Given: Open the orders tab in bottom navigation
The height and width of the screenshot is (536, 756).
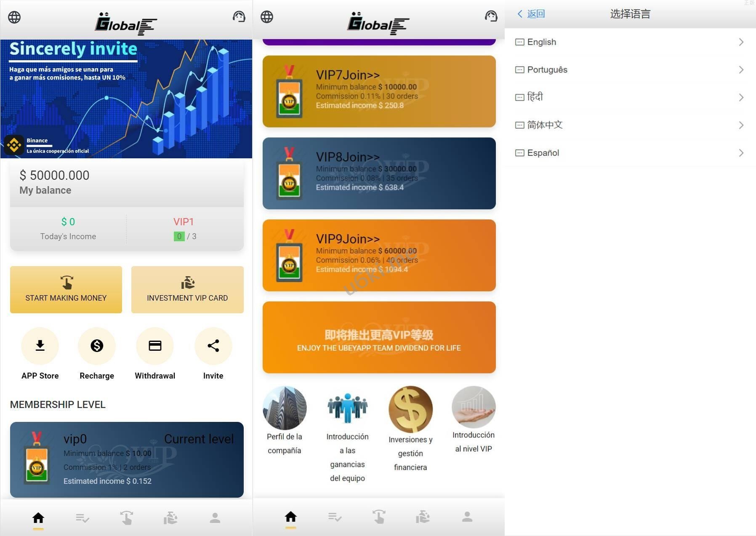Looking at the screenshot, I should [83, 517].
